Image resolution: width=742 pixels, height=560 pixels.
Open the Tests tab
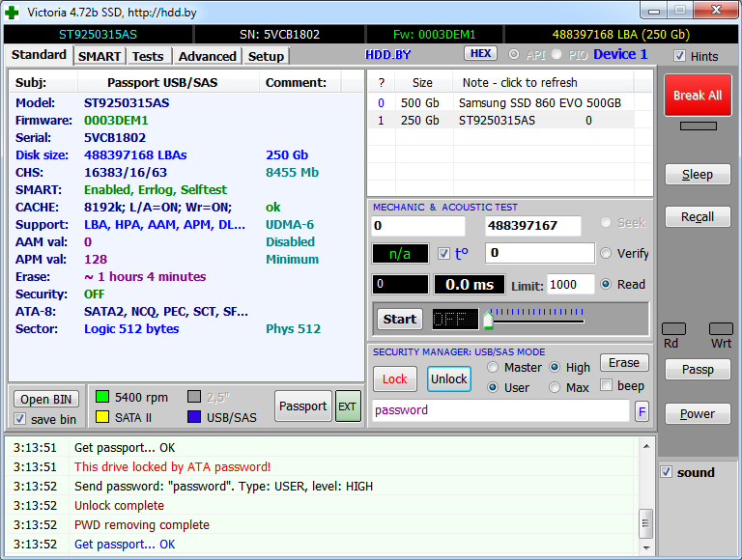148,56
